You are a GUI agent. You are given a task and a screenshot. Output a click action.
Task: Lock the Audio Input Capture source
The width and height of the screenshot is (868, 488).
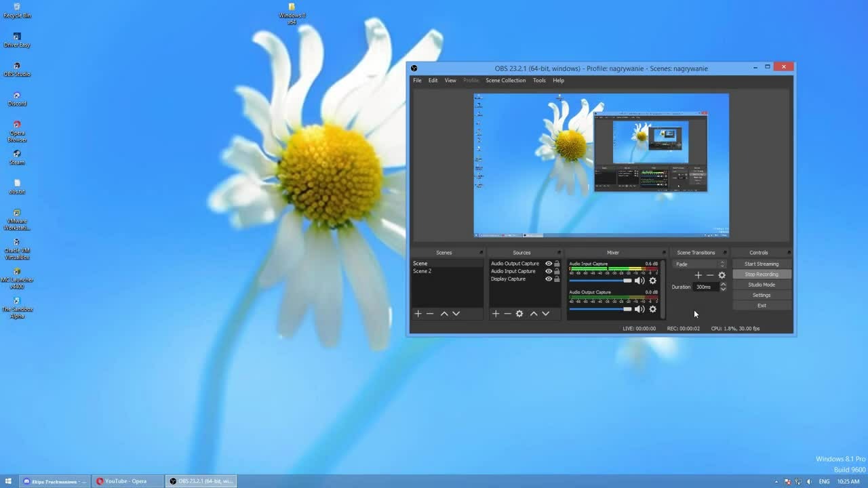557,271
